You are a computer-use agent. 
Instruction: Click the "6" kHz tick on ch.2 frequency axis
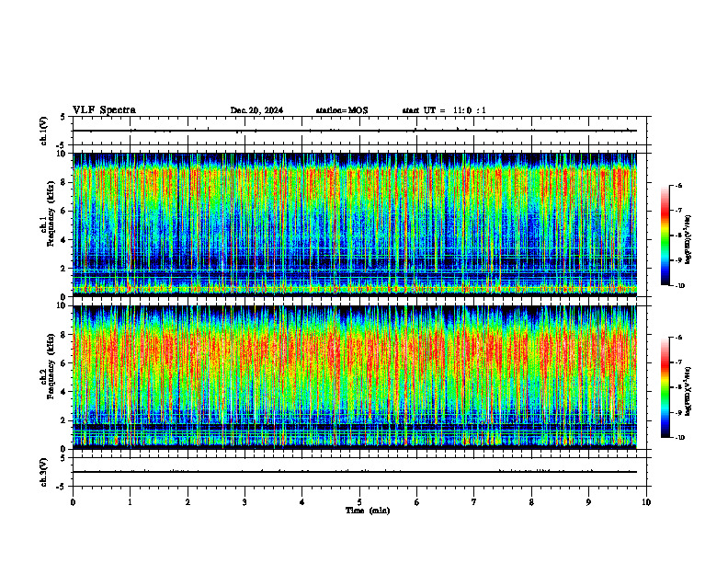click(x=64, y=363)
